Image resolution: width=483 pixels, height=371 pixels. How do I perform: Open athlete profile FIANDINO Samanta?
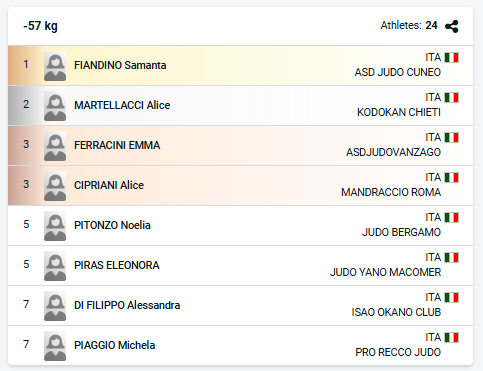click(120, 65)
